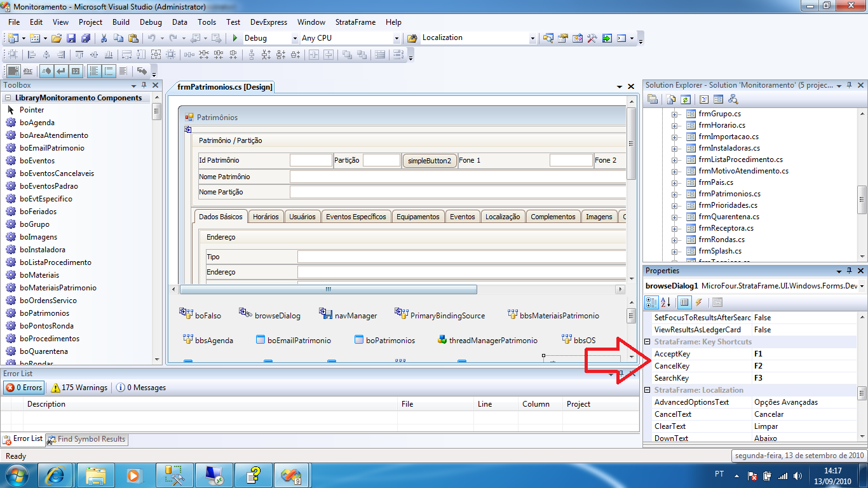Click the Cut scissors icon

point(104,38)
